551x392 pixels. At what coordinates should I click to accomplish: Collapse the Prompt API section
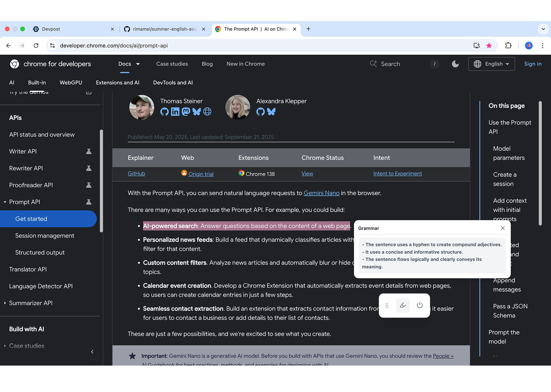(5, 202)
